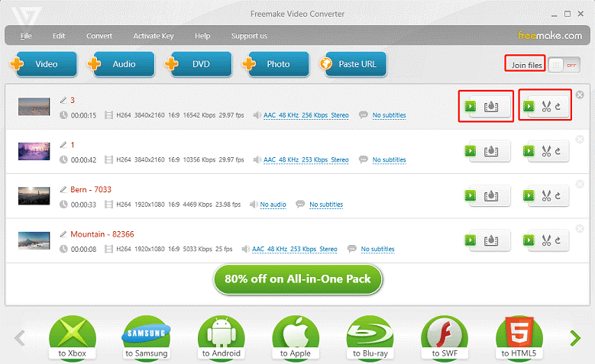Click the file name Mountain - 82366
This screenshot has height=364, width=595.
pos(102,234)
